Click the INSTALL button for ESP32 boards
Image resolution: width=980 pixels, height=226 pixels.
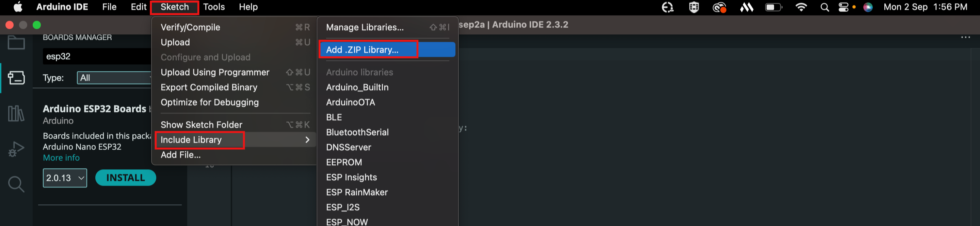tap(126, 178)
